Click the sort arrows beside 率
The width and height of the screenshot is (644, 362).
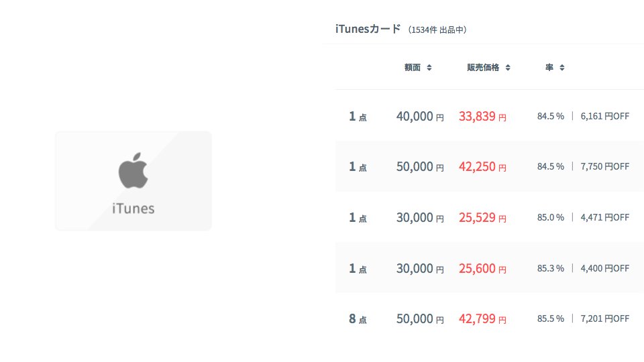[x=562, y=68]
